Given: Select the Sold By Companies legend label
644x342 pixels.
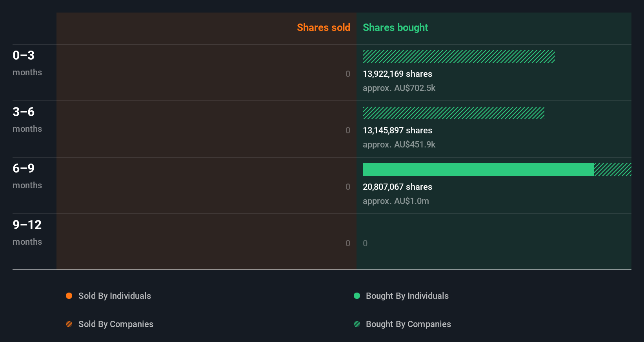Looking at the screenshot, I should 116,324.
